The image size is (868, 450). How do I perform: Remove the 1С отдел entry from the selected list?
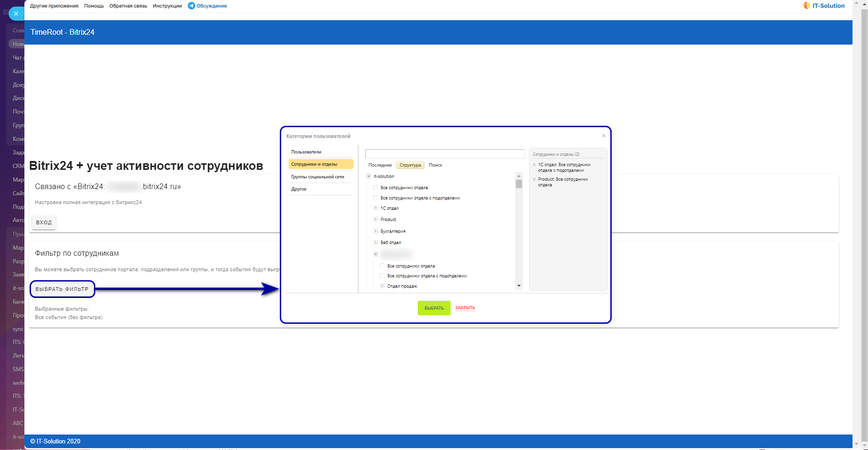coord(534,165)
